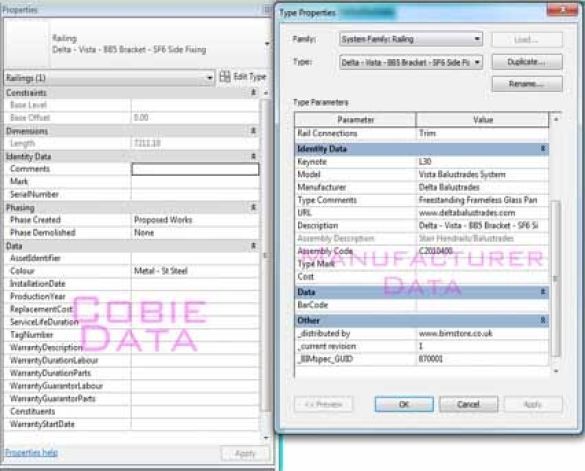The width and height of the screenshot is (585, 471).
Task: Click the WarrantyDurationParts value cell
Action: tap(195, 373)
